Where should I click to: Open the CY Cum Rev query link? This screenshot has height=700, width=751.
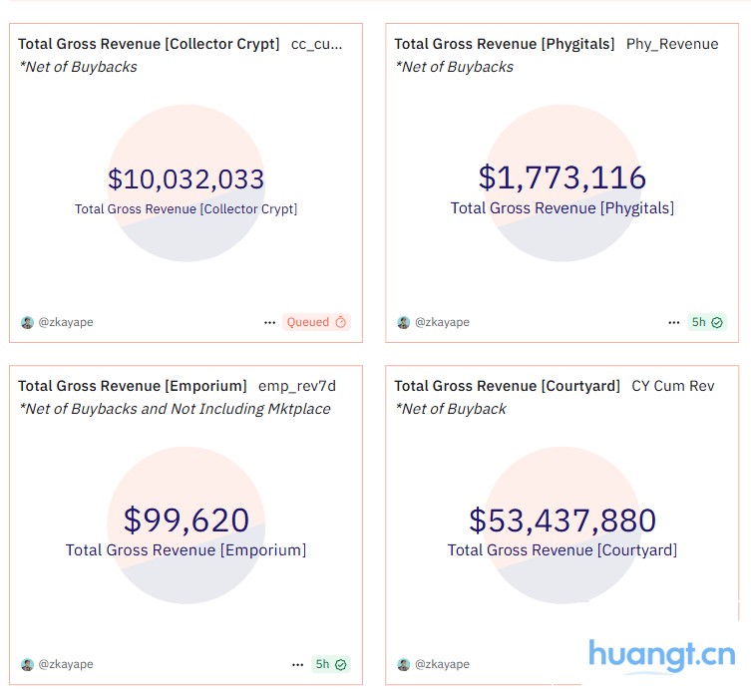pyautogui.click(x=672, y=386)
